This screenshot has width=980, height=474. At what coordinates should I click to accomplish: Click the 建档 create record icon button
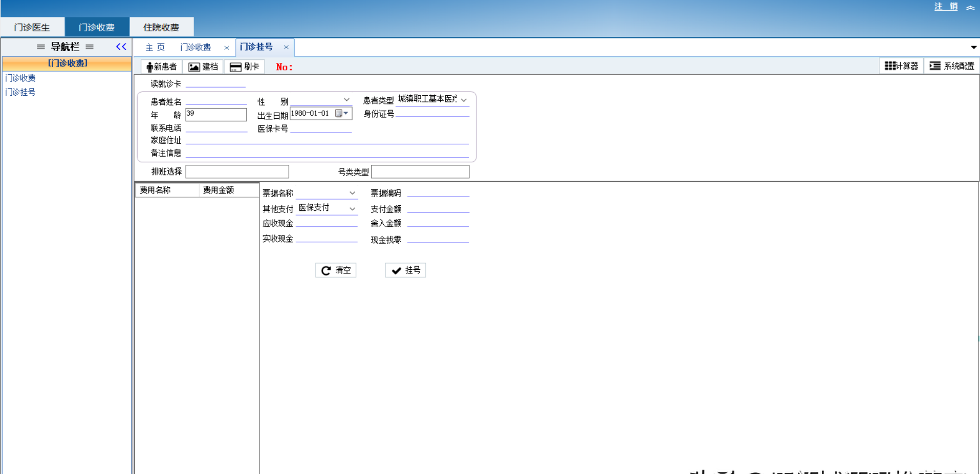pos(203,67)
